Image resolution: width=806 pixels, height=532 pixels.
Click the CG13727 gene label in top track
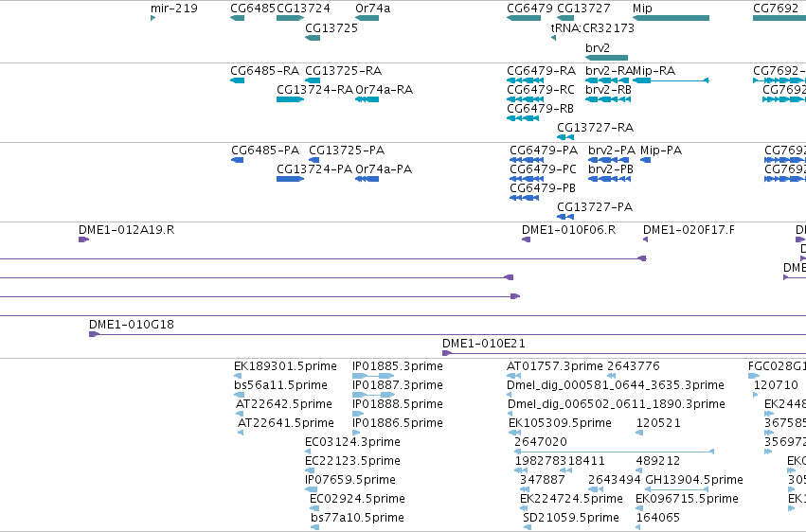point(584,9)
